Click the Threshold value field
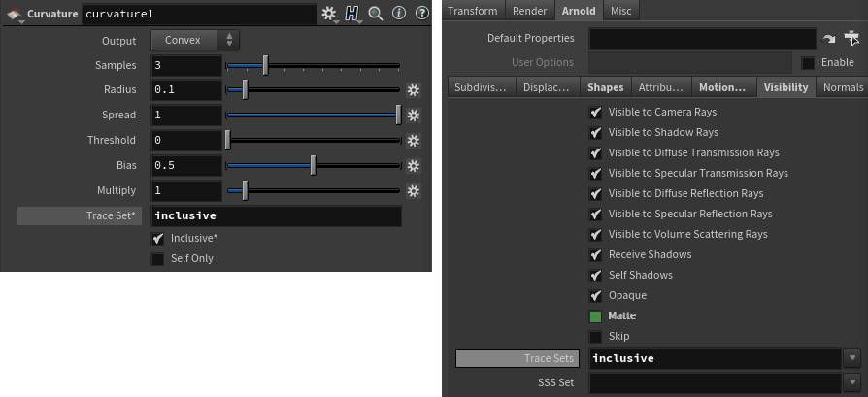Screen dimensions: 868x397 pos(186,140)
